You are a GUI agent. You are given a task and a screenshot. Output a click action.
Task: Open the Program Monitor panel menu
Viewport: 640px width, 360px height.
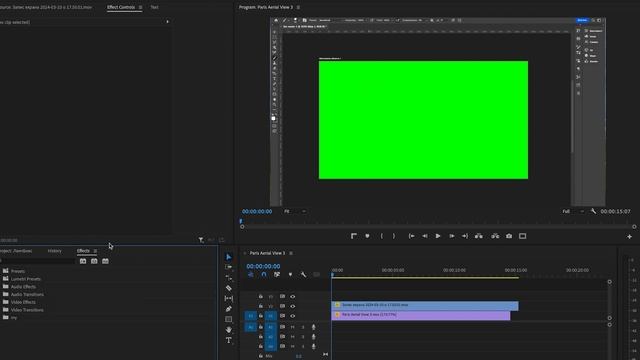[x=298, y=7]
